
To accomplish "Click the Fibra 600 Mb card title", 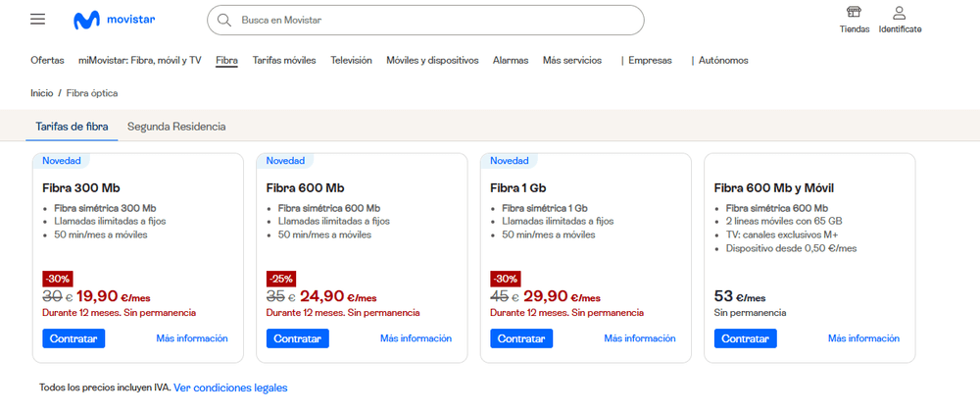I will pos(305,188).
